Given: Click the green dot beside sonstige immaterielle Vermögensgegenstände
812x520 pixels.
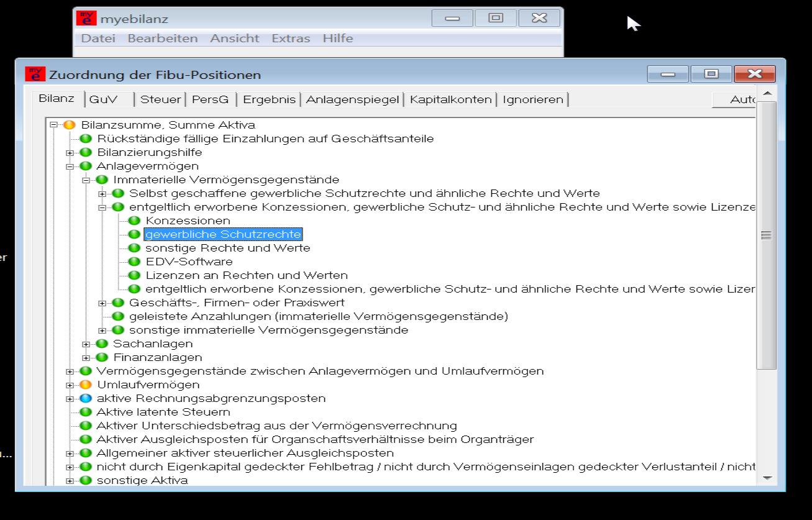Looking at the screenshot, I should (118, 330).
